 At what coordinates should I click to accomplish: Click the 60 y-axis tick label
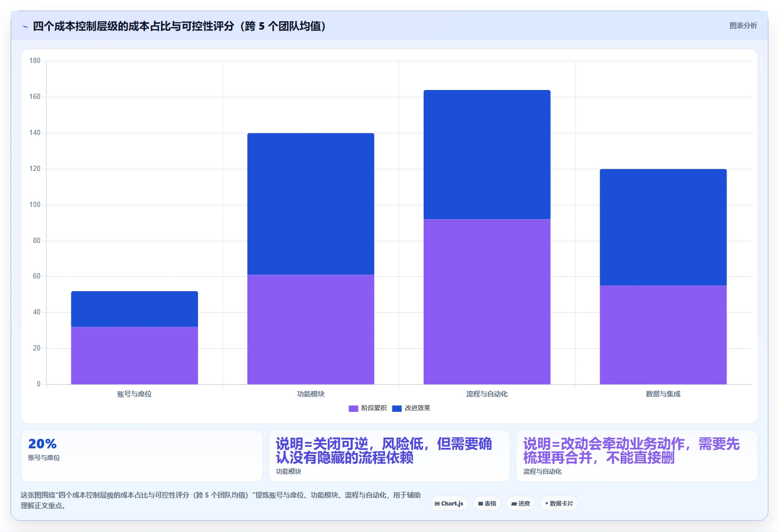(x=37, y=276)
